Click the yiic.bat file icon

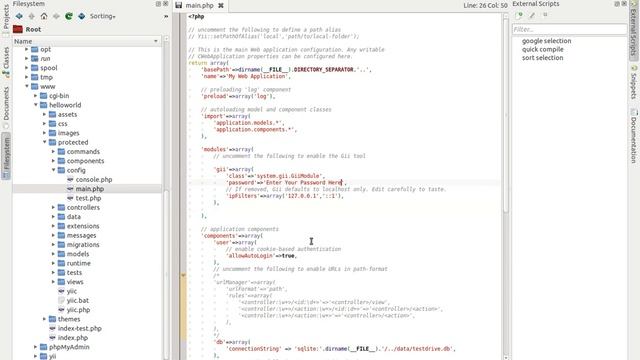[x=61, y=300]
